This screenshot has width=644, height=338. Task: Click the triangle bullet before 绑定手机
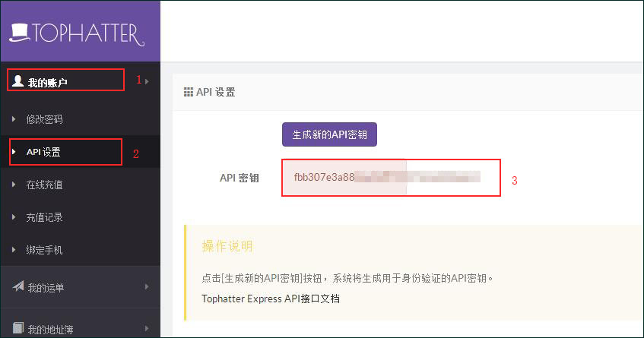[14, 250]
